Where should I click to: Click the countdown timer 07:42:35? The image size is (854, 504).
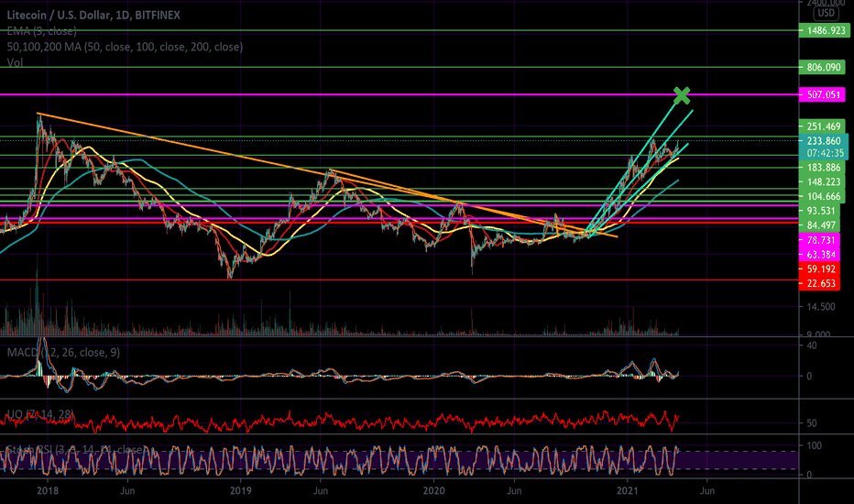[x=824, y=153]
